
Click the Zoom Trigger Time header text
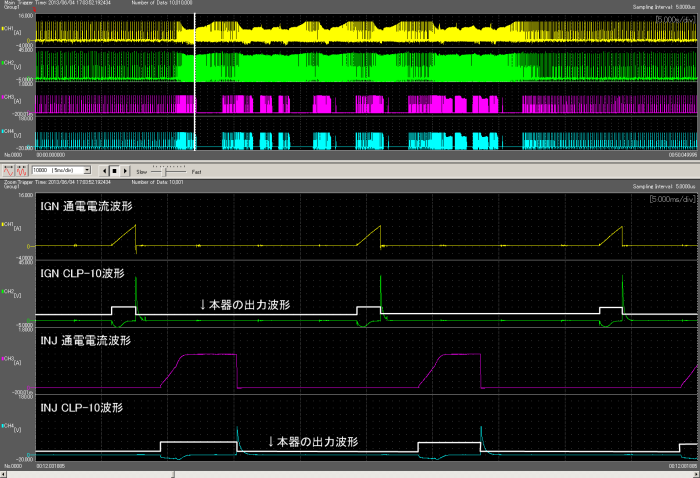[x=58, y=182]
